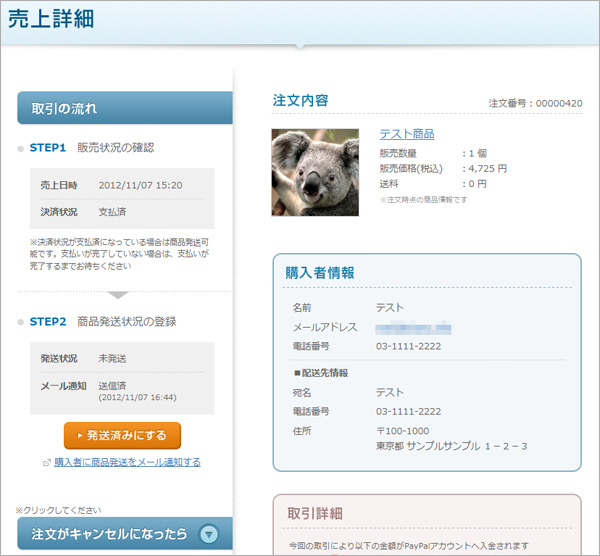Viewport: 600px width, 556px height.
Task: Select the 注文内容 heading
Action: 300,101
